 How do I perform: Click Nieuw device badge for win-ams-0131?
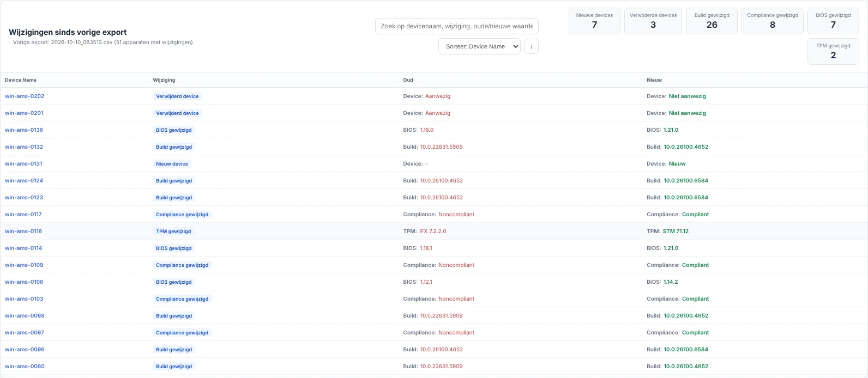pos(172,164)
